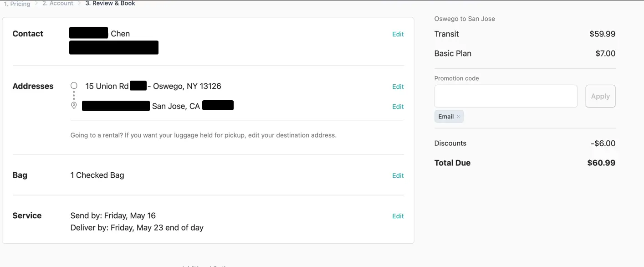Edit the Contact information
This screenshot has height=267, width=644.
point(398,34)
